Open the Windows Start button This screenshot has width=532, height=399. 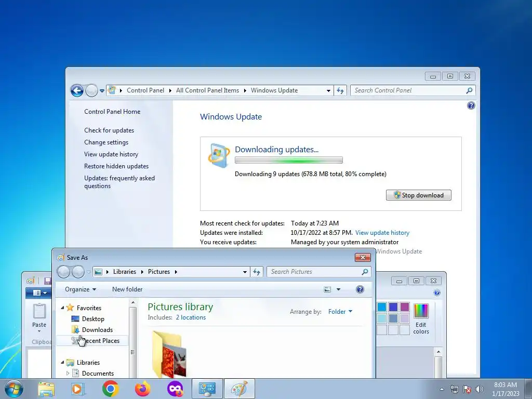[14, 389]
